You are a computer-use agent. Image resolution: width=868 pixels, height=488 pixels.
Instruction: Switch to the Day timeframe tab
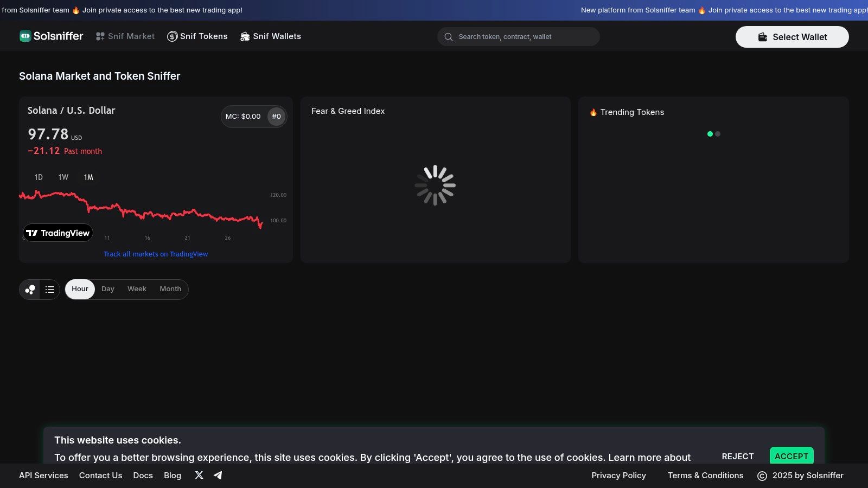tap(108, 289)
